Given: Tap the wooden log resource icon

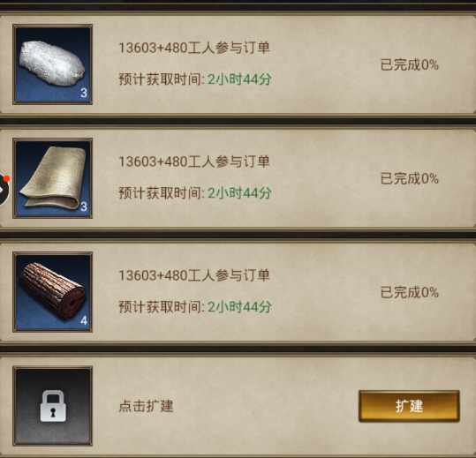Looking at the screenshot, I should 52,292.
